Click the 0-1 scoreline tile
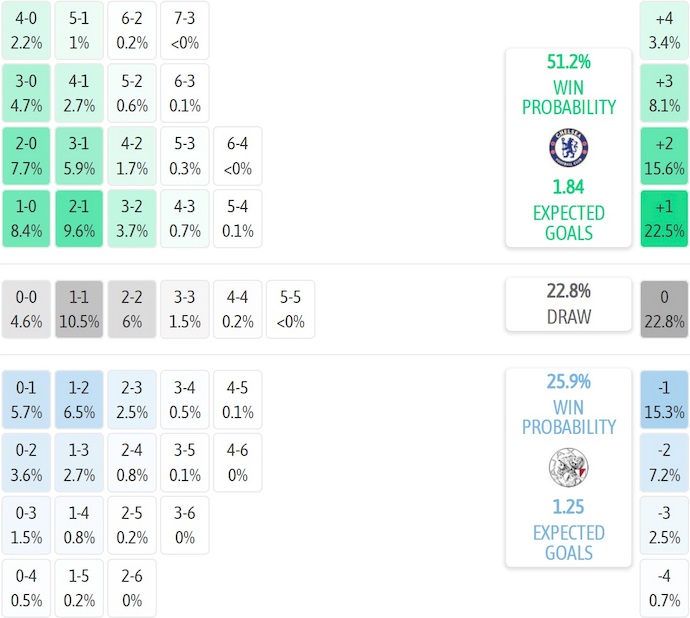Image resolution: width=690 pixels, height=618 pixels. click(x=26, y=399)
